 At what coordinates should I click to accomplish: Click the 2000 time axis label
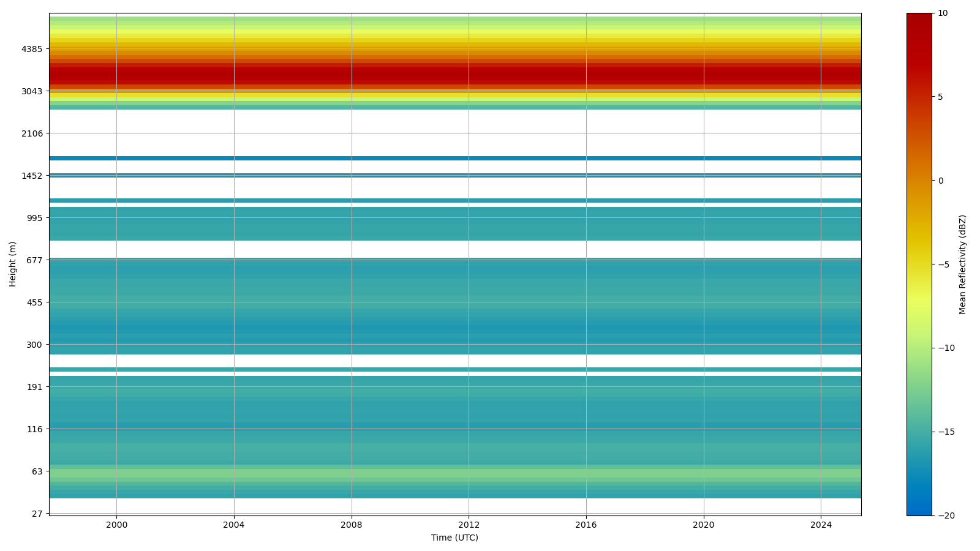116,525
